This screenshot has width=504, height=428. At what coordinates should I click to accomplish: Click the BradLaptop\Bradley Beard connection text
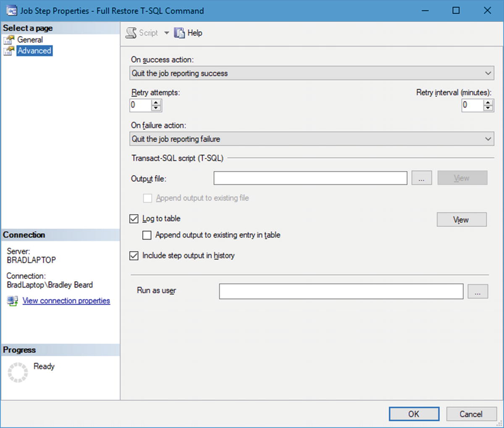[x=50, y=285]
